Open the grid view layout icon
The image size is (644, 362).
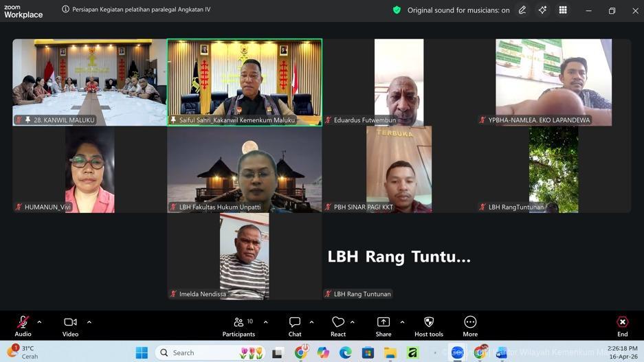tap(563, 10)
